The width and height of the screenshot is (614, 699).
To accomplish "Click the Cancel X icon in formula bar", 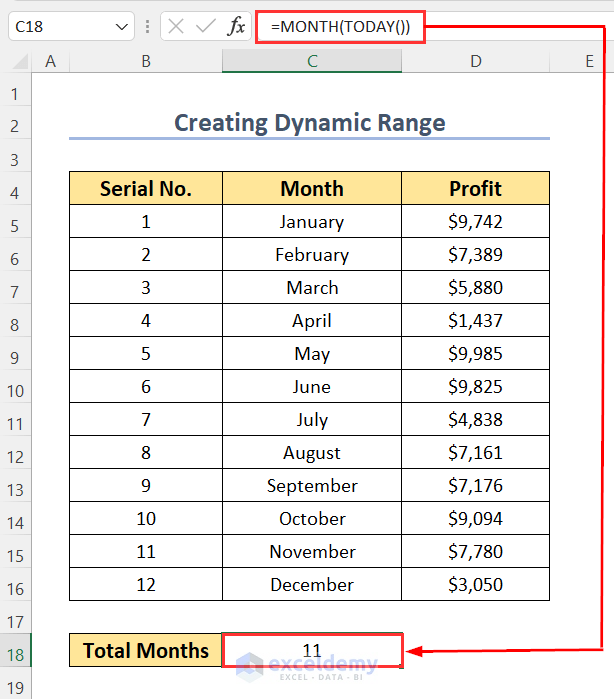I will 177,27.
